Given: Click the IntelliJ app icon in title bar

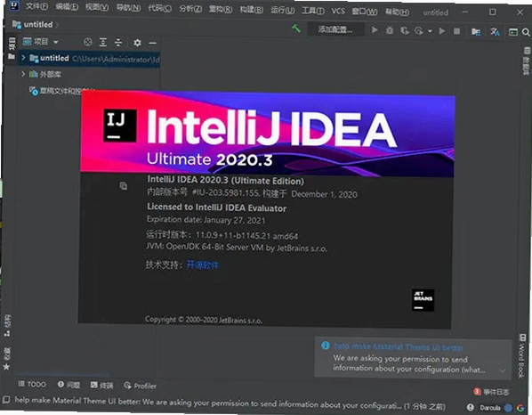Looking at the screenshot, I should [14, 5].
